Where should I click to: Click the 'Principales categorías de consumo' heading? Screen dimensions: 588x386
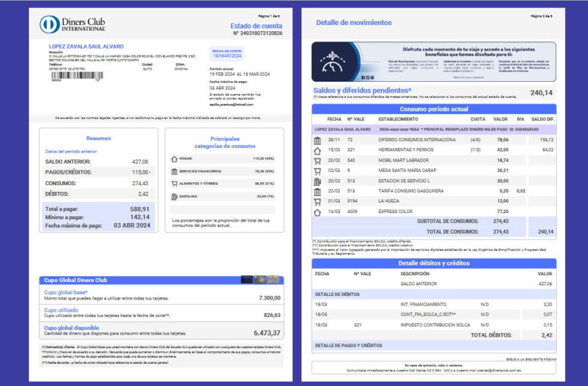click(x=224, y=142)
